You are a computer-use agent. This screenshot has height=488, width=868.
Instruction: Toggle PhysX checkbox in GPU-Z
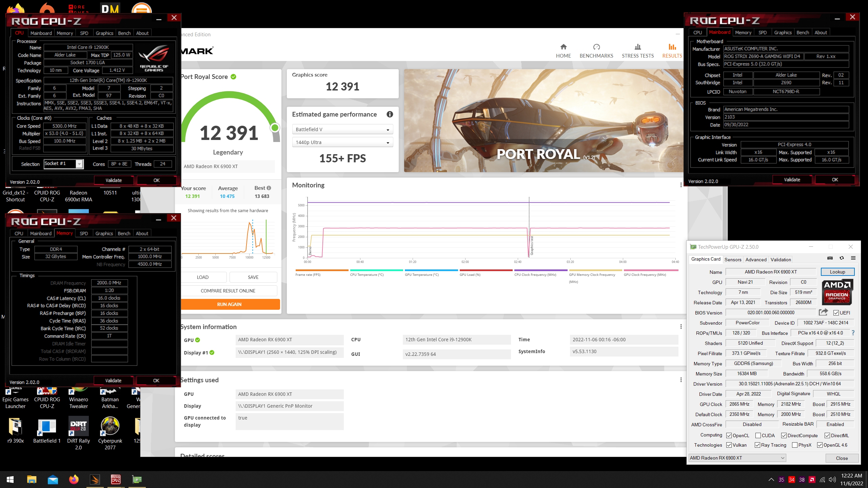click(x=795, y=445)
